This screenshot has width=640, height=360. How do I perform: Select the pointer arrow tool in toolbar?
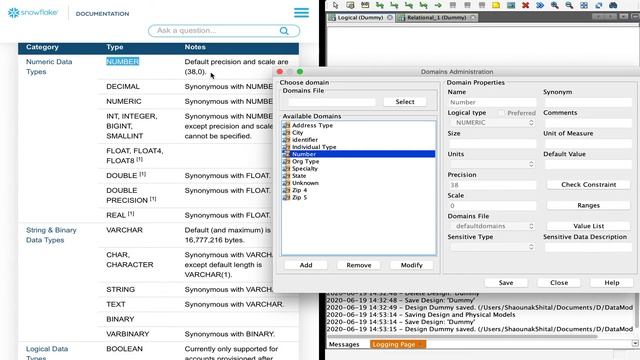(336, 5)
